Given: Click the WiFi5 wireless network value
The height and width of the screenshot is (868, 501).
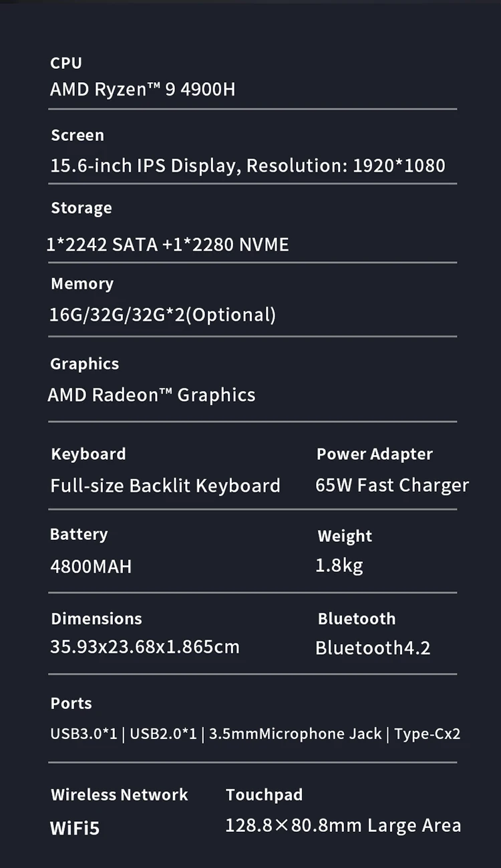Looking at the screenshot, I should click(x=75, y=829).
